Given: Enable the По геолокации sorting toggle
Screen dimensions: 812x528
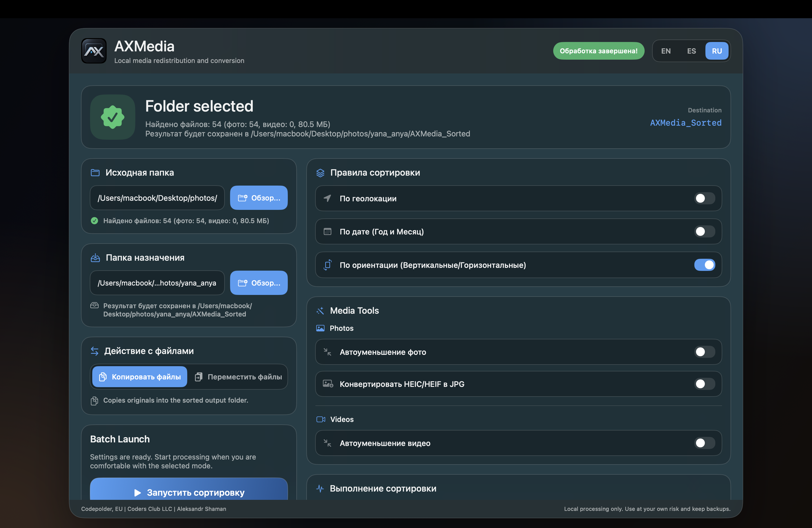Looking at the screenshot, I should click(705, 198).
